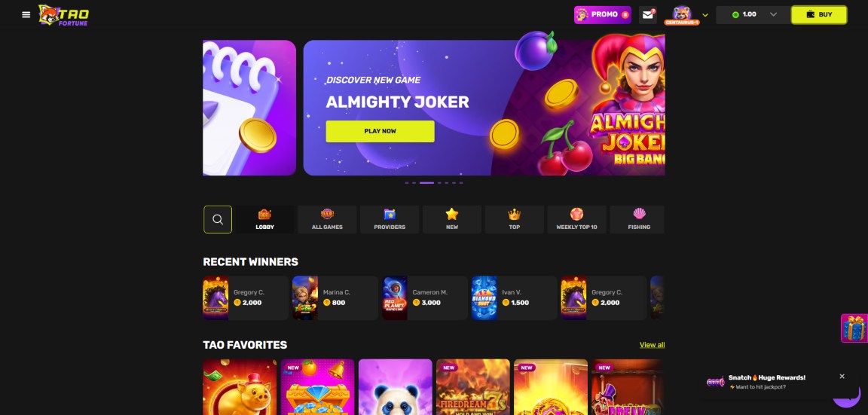Open the Promo button
The height and width of the screenshot is (415, 868).
[602, 15]
